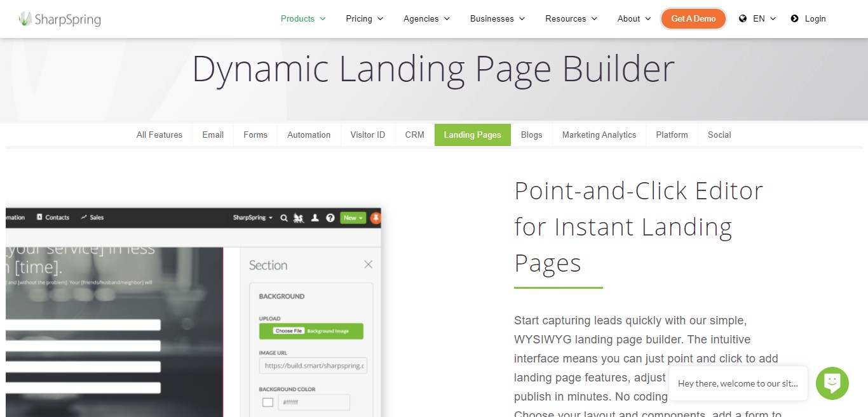The height and width of the screenshot is (417, 868).
Task: Click the globe language icon
Action: pyautogui.click(x=743, y=19)
